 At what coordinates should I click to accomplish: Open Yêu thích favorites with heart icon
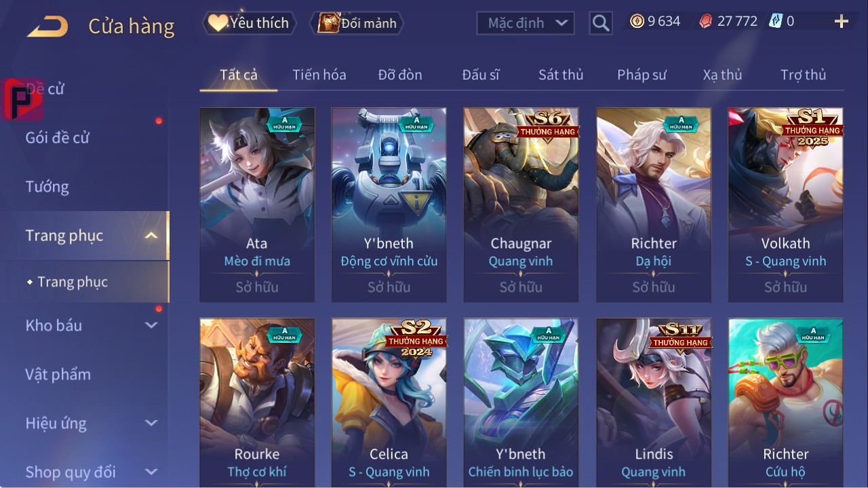pyautogui.click(x=250, y=23)
